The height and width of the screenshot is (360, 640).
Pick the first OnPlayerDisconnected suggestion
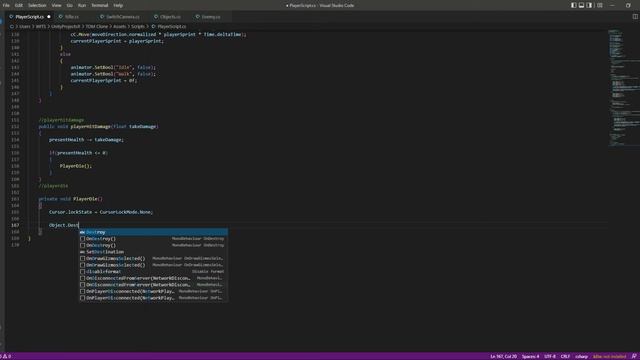[153, 291]
